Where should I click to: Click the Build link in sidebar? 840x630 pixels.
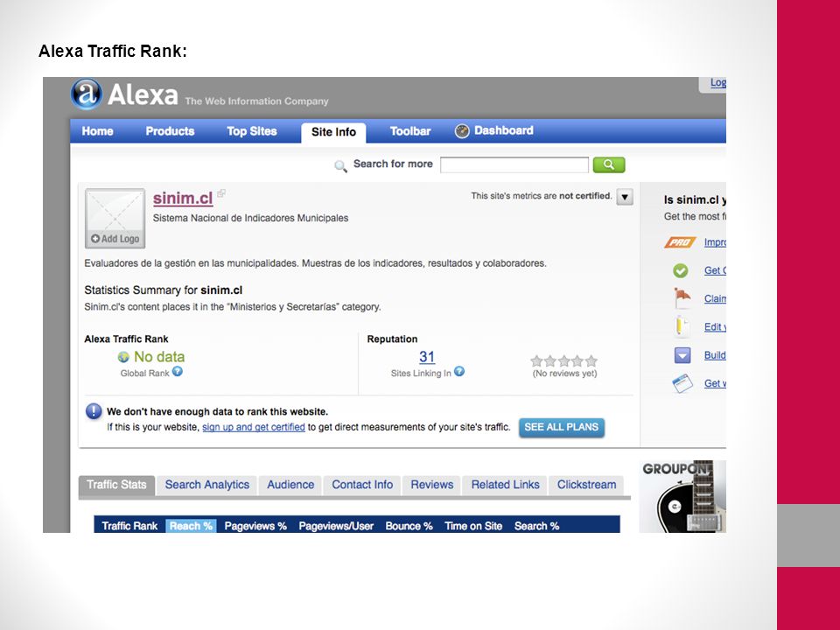point(715,355)
